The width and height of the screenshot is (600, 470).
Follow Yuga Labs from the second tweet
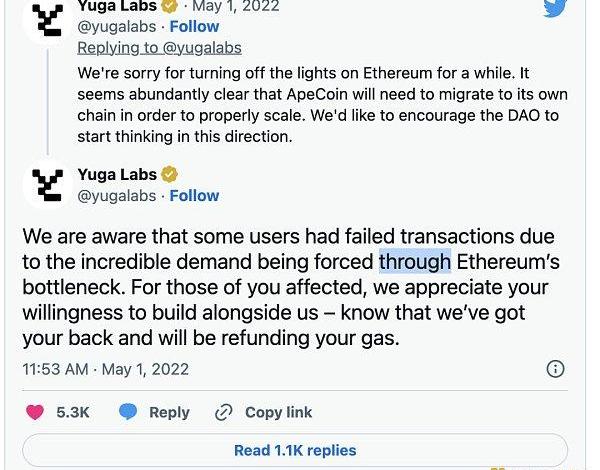pyautogui.click(x=195, y=196)
